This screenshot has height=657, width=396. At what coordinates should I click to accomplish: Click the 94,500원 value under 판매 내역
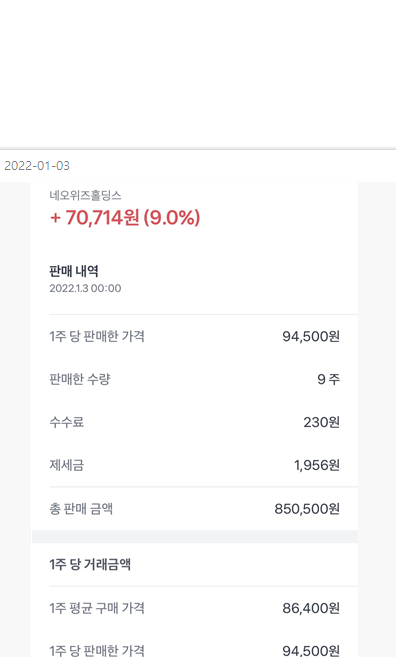(x=311, y=336)
